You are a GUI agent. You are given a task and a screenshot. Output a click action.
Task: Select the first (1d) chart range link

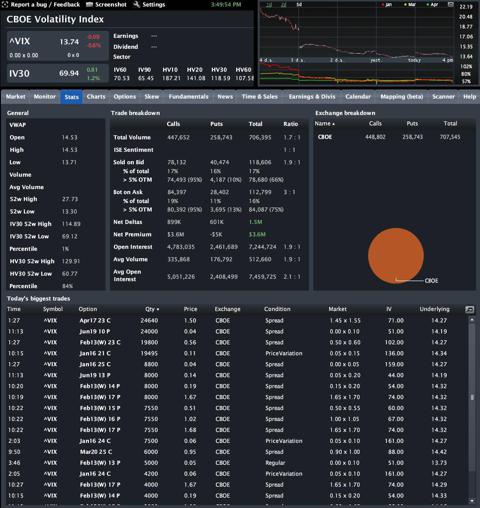[x=269, y=4]
